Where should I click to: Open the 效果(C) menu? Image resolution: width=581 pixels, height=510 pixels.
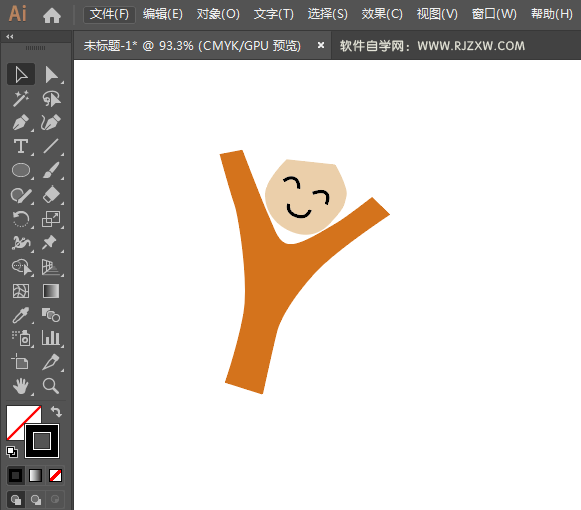[382, 14]
